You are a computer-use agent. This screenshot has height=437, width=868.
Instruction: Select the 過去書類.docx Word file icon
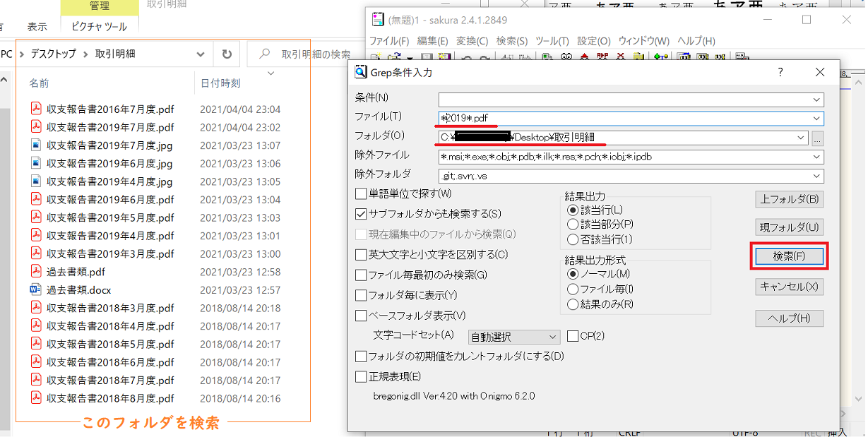36,289
